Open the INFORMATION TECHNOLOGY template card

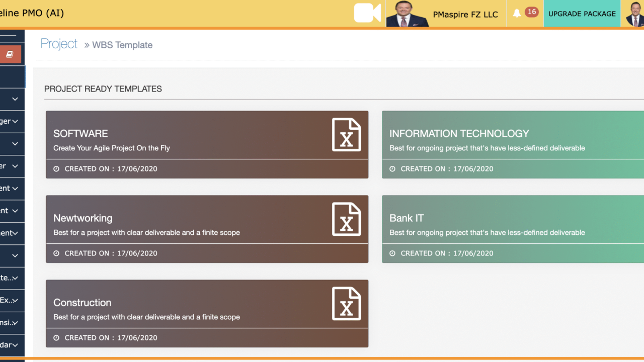pos(513,144)
